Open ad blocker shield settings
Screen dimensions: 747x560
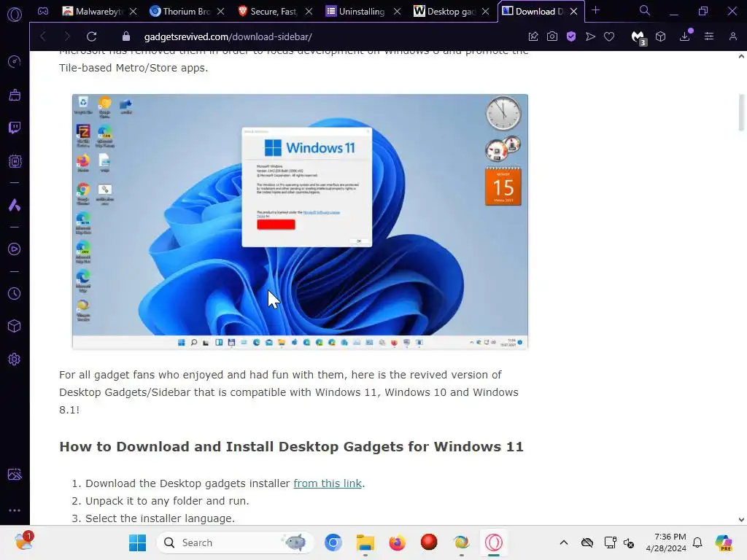pyautogui.click(x=571, y=36)
